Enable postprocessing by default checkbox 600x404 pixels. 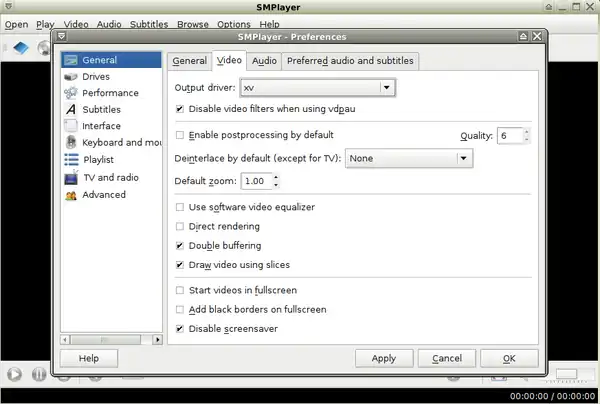tap(180, 135)
